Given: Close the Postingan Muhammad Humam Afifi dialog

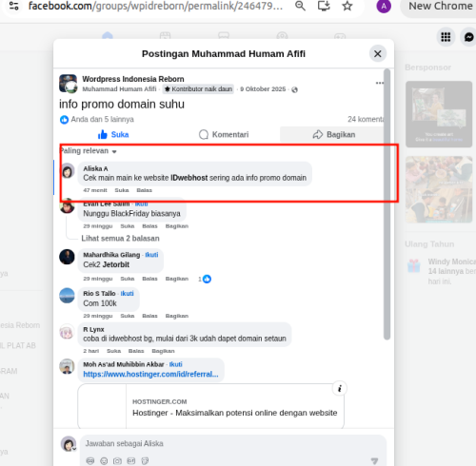Looking at the screenshot, I should [x=378, y=53].
